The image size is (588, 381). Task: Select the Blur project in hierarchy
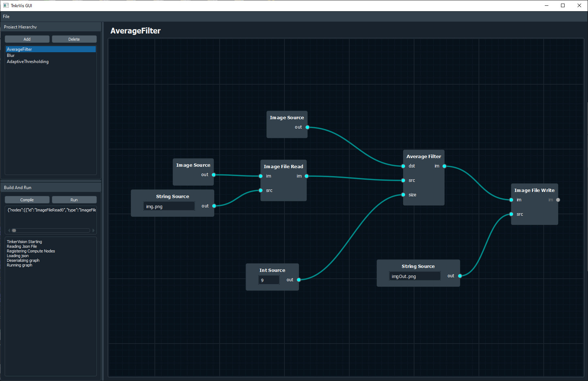tap(11, 55)
